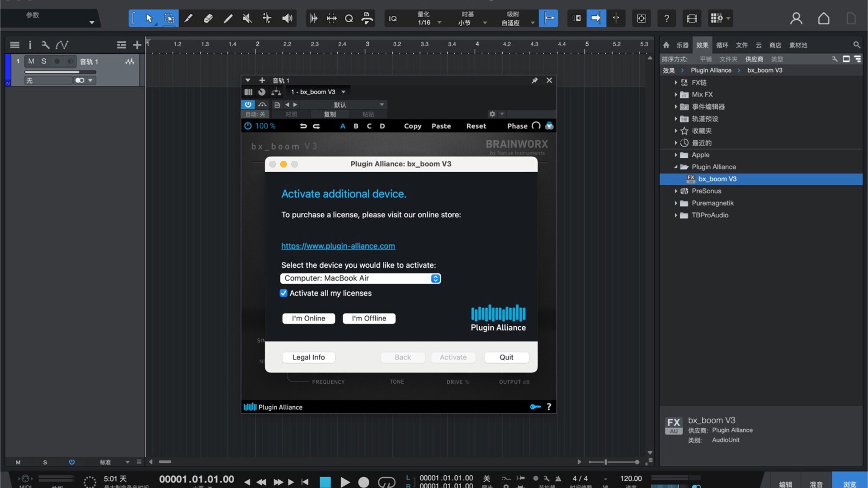Select the Arrow tool in toolbar
868x488 pixels.
pyautogui.click(x=149, y=19)
